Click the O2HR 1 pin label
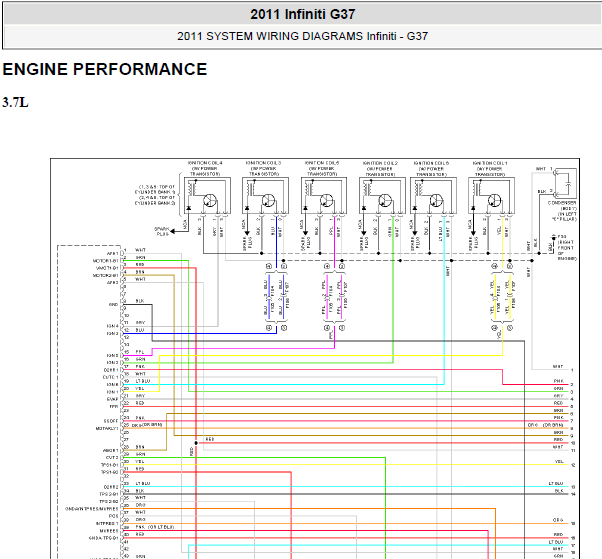This screenshot has width=602, height=559. point(111,370)
